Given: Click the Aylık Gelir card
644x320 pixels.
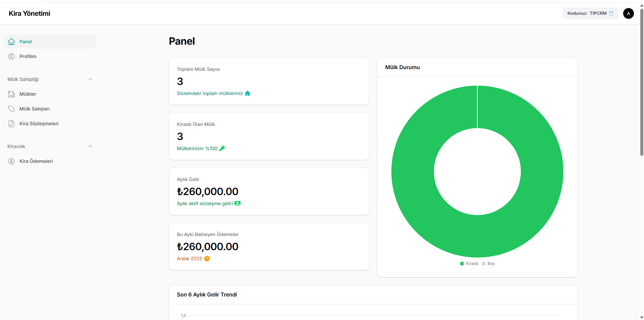Looking at the screenshot, I should click(x=269, y=191).
